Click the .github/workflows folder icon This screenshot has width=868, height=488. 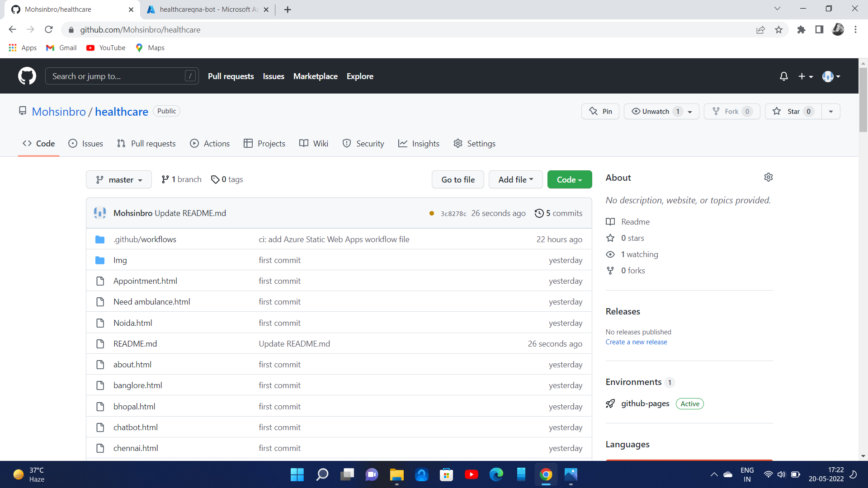pos(100,239)
